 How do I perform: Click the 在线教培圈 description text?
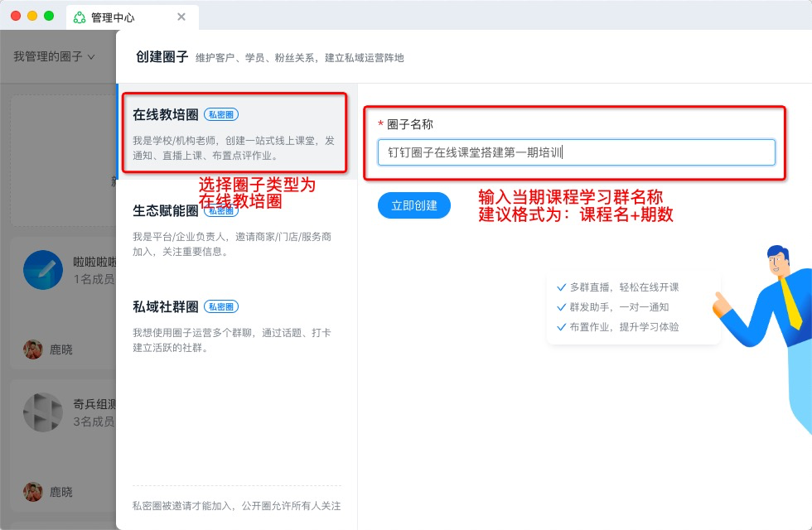tap(234, 148)
